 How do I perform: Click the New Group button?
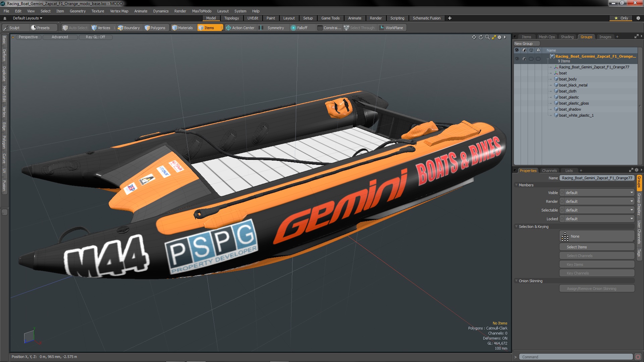coord(526,44)
